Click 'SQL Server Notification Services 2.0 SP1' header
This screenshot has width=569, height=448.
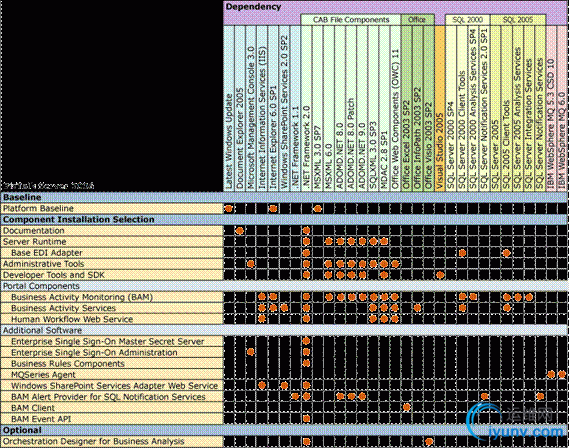coord(484,109)
